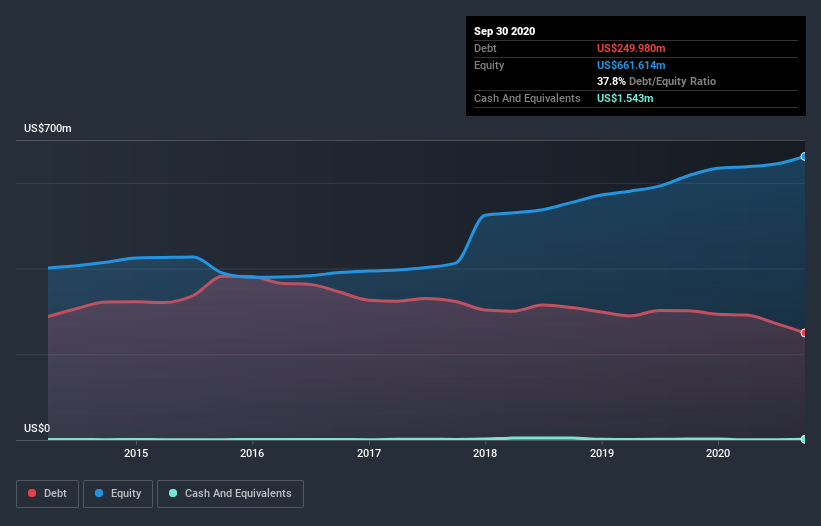Screen dimensions: 821x526
Task: Click the tooltip Equity row label
Action: [x=489, y=65]
